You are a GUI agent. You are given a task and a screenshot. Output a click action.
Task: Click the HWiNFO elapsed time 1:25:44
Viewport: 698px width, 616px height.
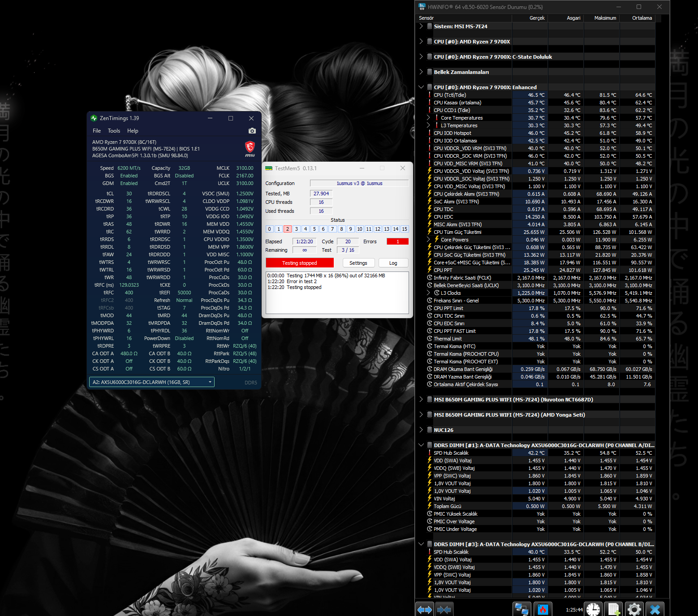(x=574, y=610)
